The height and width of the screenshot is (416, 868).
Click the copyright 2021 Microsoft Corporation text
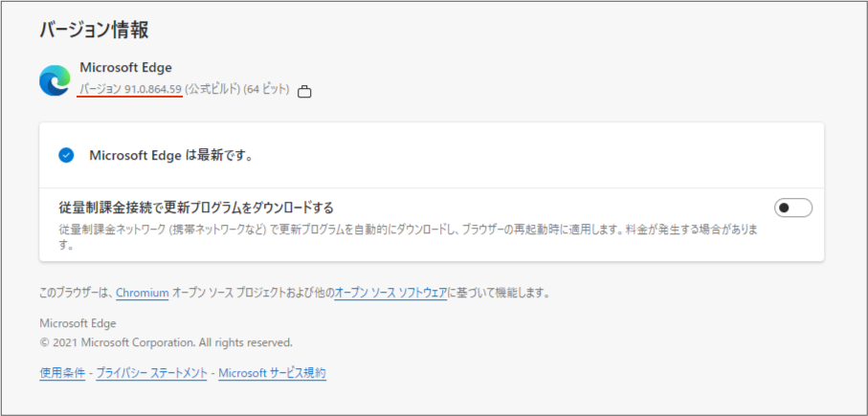tap(167, 342)
